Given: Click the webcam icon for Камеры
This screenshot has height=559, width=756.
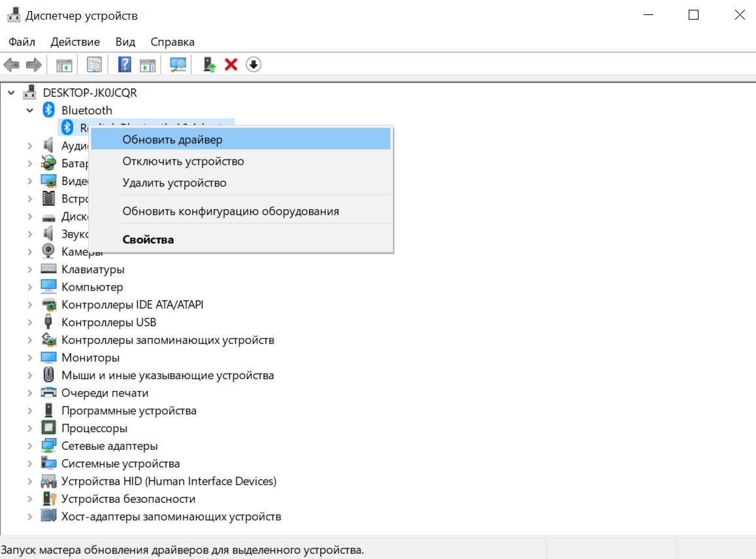Looking at the screenshot, I should [48, 251].
